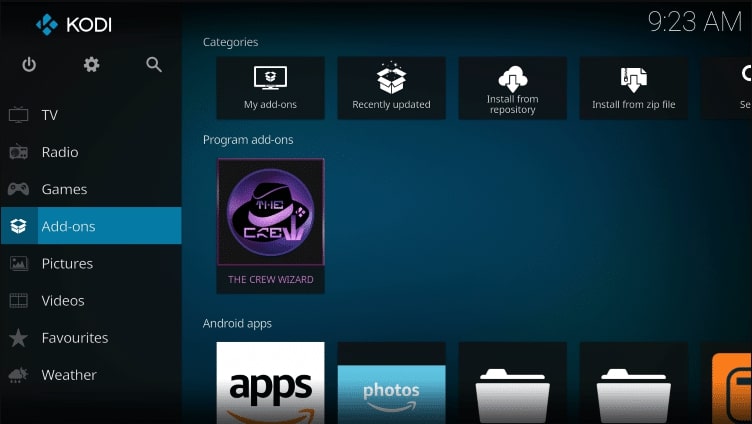Open the Amazon apps Android tile
The height and width of the screenshot is (424, 752).
(270, 383)
